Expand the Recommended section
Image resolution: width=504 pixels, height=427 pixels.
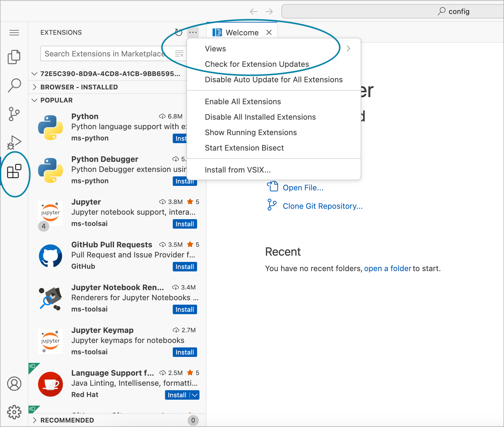point(34,420)
